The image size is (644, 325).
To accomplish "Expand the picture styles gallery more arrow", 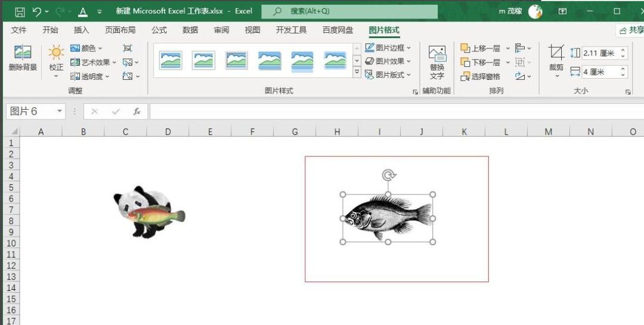I will tap(357, 72).
